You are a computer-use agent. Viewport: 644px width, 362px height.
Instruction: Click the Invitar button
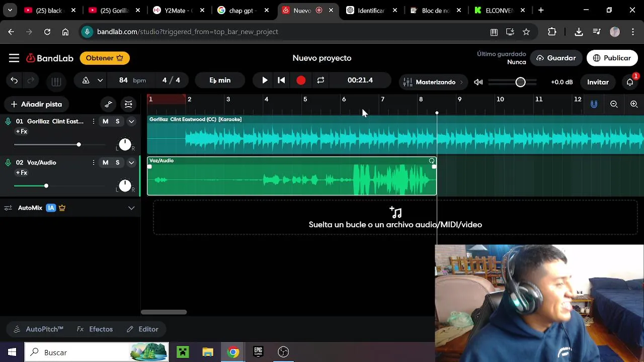click(x=598, y=82)
